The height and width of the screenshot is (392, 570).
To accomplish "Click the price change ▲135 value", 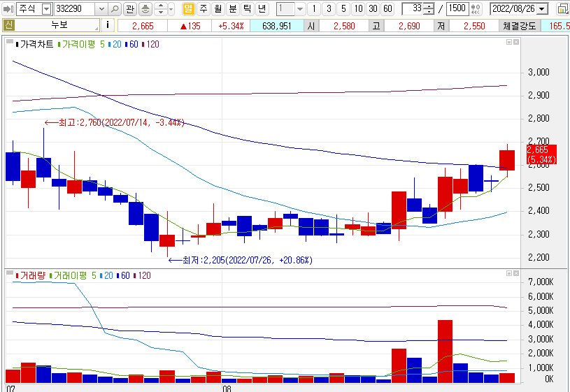I will pyautogui.click(x=190, y=26).
